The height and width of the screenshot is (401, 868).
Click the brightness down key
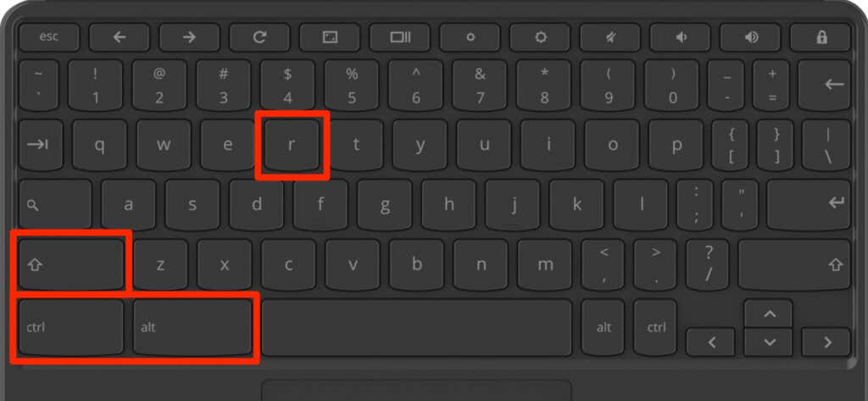(470, 37)
